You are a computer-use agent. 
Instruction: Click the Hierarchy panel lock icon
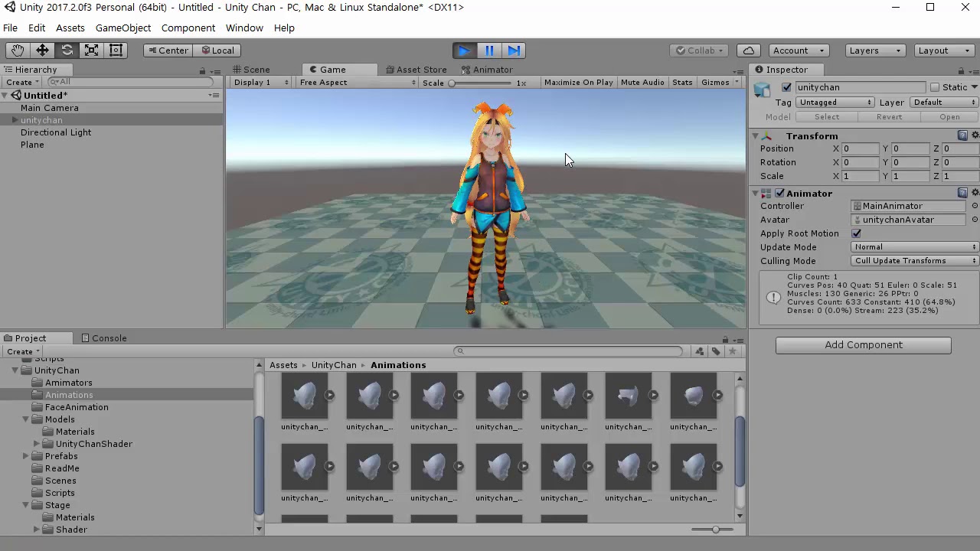tap(203, 70)
